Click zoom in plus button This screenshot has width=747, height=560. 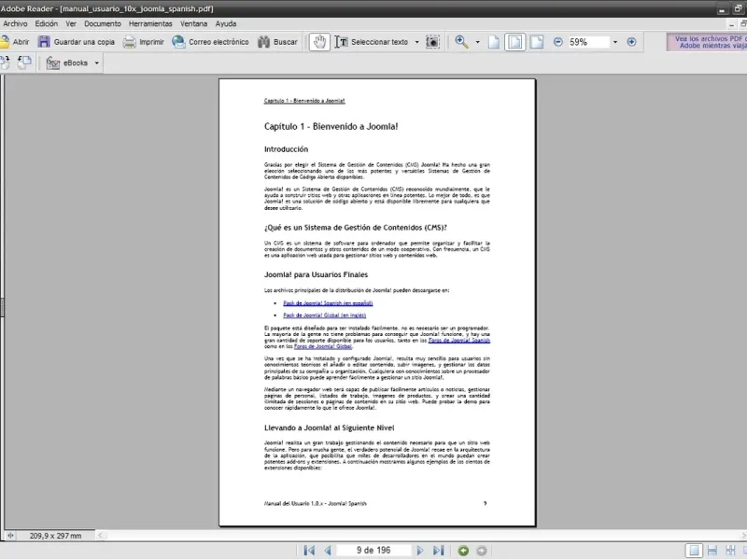pyautogui.click(x=631, y=42)
